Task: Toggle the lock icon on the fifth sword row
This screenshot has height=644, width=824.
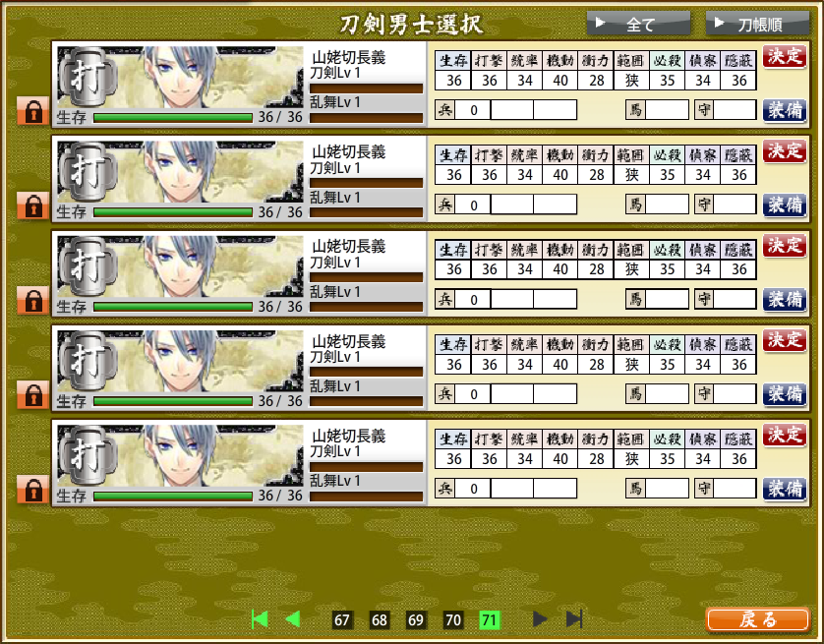Action: [33, 490]
